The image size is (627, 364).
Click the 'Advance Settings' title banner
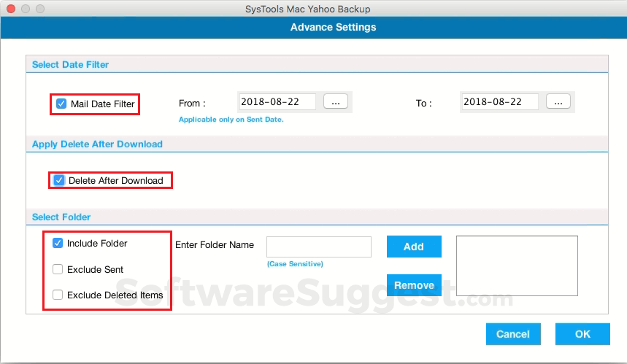(x=333, y=27)
